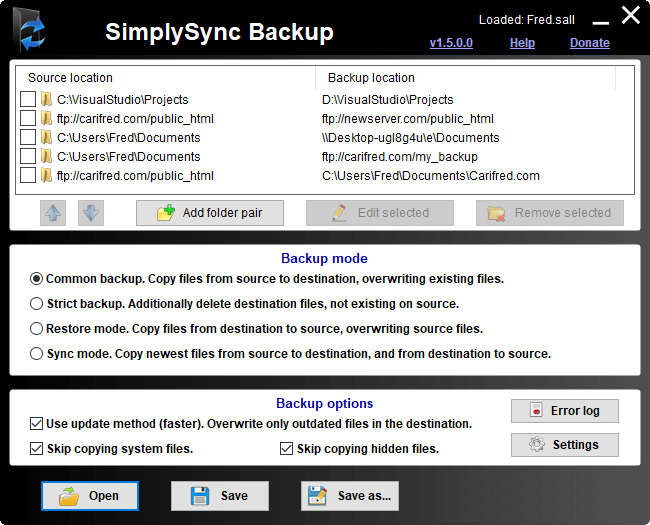This screenshot has width=650, height=525.
Task: Open the Error log
Action: click(x=564, y=410)
